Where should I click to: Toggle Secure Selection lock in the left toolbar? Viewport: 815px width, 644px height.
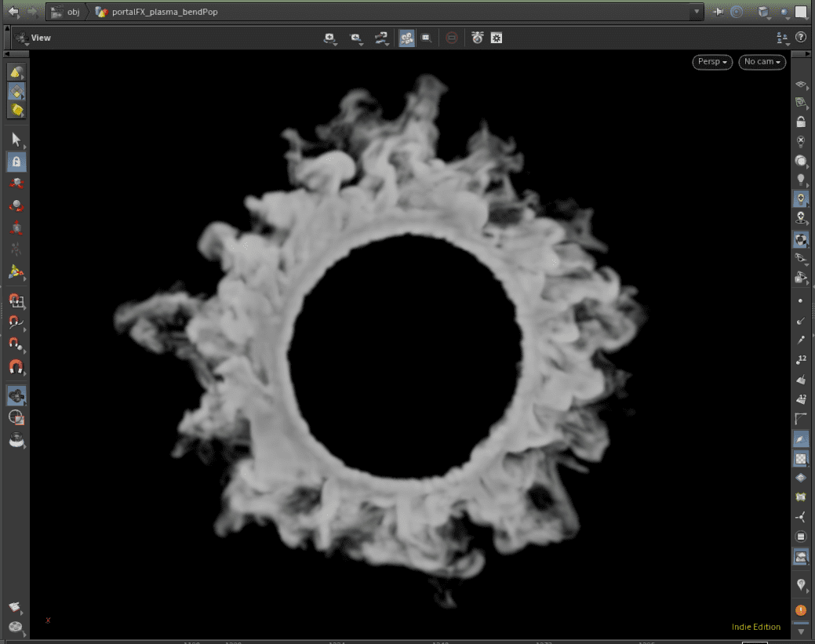(16, 162)
